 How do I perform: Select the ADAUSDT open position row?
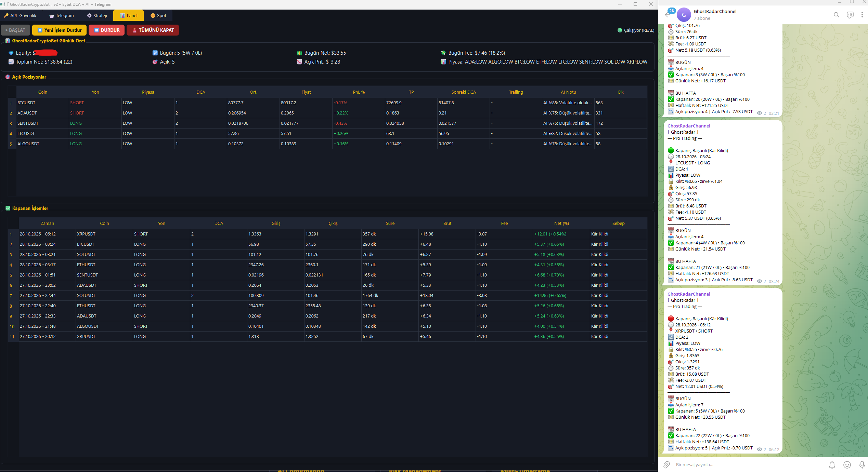tap(327, 113)
